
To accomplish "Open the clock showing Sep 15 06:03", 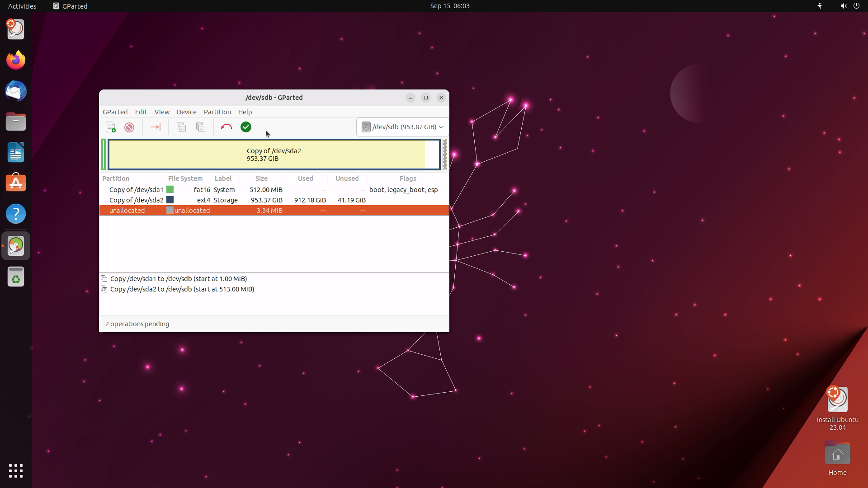I will tap(450, 6).
